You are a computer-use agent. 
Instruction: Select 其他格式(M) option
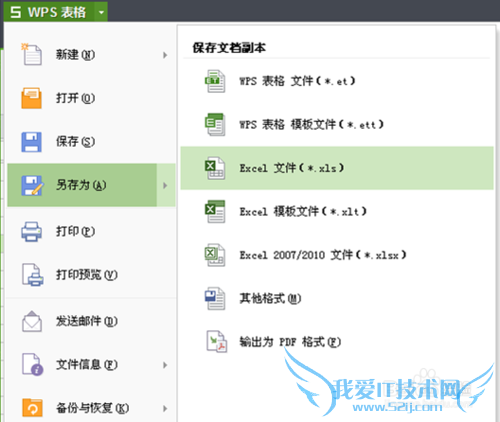pos(337,298)
